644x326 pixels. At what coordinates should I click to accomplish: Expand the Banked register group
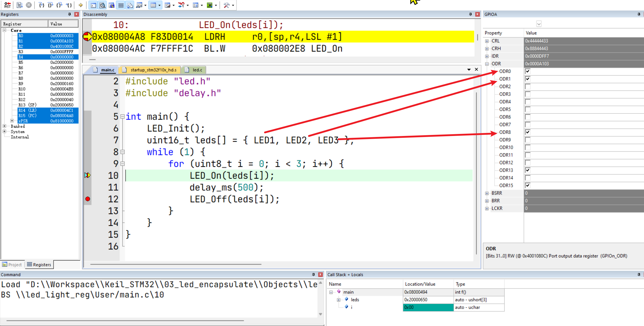tap(4, 126)
